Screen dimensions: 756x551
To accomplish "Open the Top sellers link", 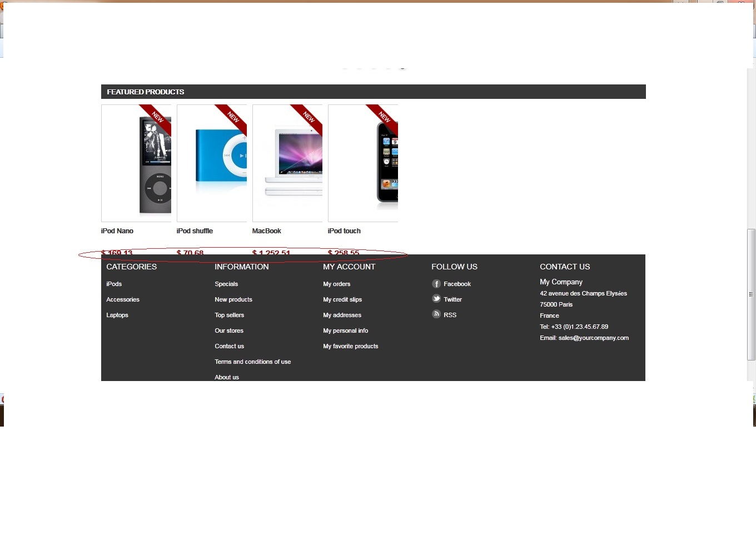I will click(x=230, y=315).
